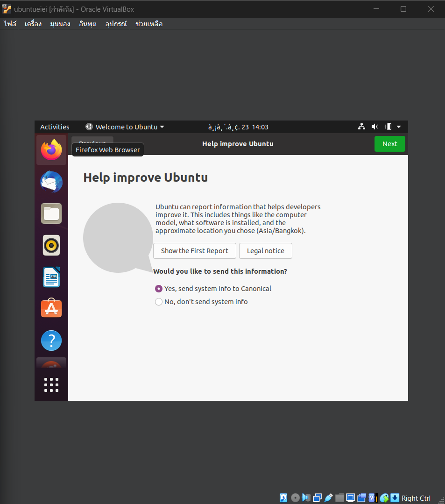Expand the Welcome to Ubuntu app menu
The width and height of the screenshot is (445, 504).
(x=125, y=127)
